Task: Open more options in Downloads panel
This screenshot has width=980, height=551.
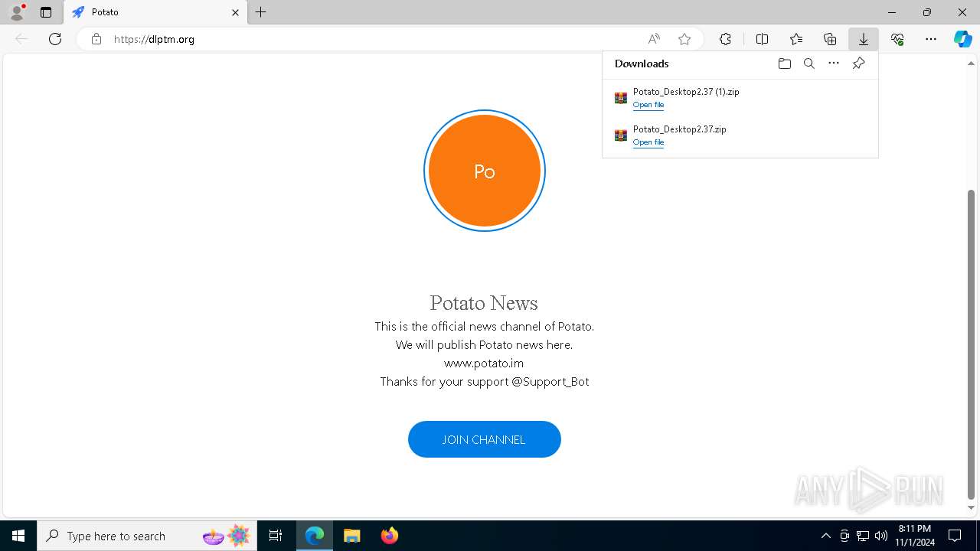Action: point(834,64)
